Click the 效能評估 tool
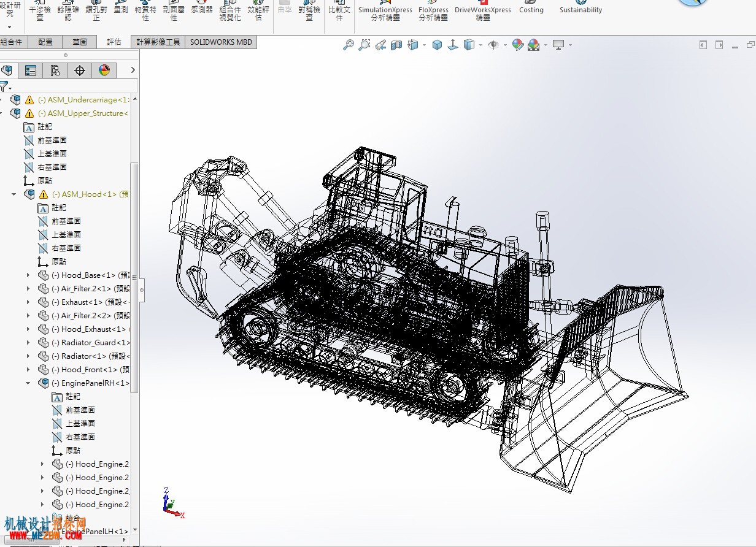 click(x=258, y=11)
